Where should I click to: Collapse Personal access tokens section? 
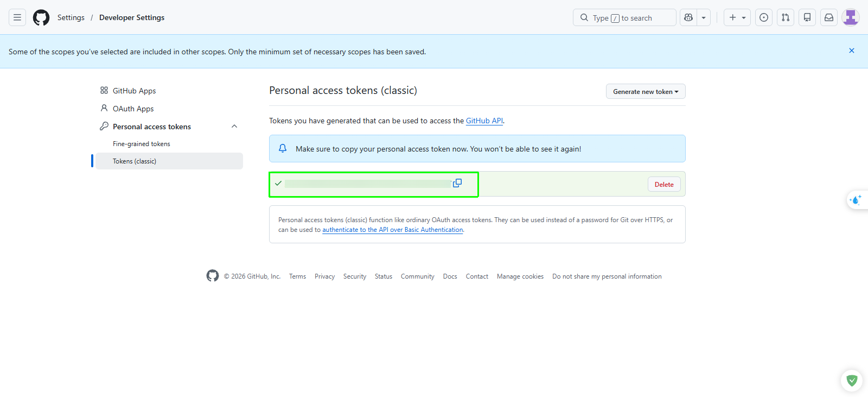(x=234, y=127)
